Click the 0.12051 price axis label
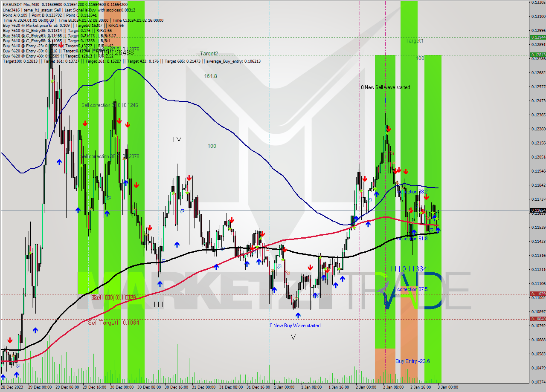The width and height of the screenshot is (546, 392). (538, 157)
